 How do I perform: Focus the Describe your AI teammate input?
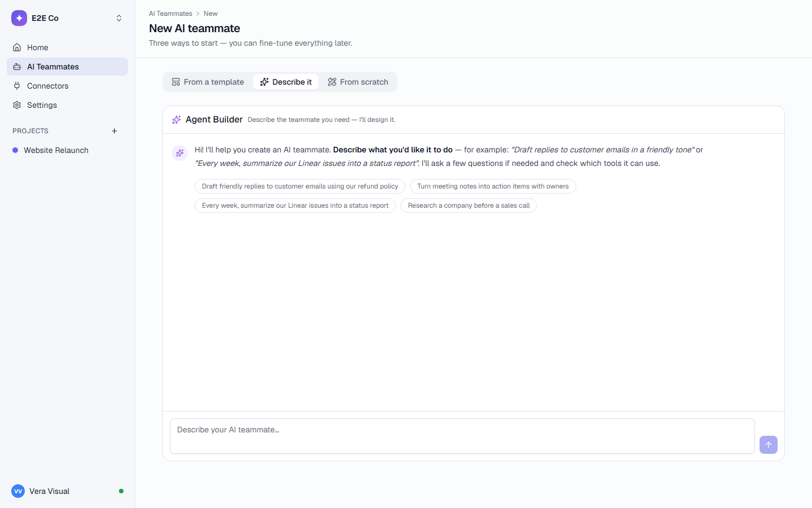tap(462, 436)
